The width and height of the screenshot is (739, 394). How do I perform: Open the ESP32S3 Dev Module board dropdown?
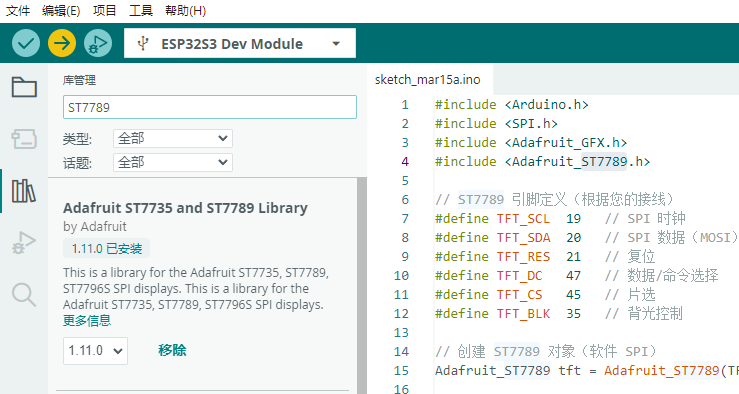(240, 43)
